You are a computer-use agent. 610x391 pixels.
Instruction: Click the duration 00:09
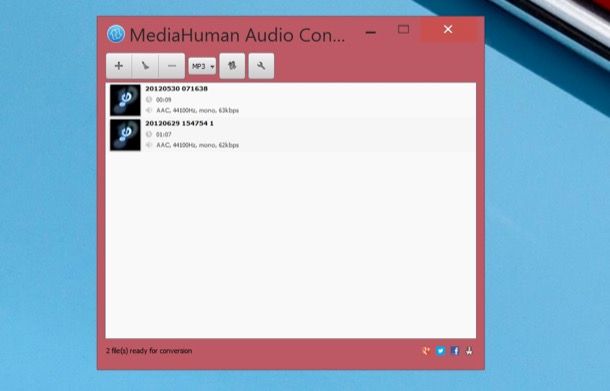point(163,100)
